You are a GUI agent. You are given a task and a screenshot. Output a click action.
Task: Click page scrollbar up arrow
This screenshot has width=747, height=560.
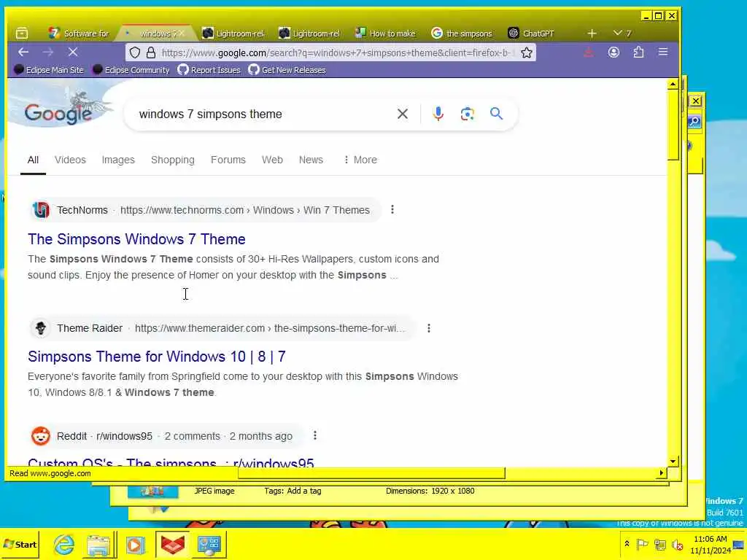673,85
